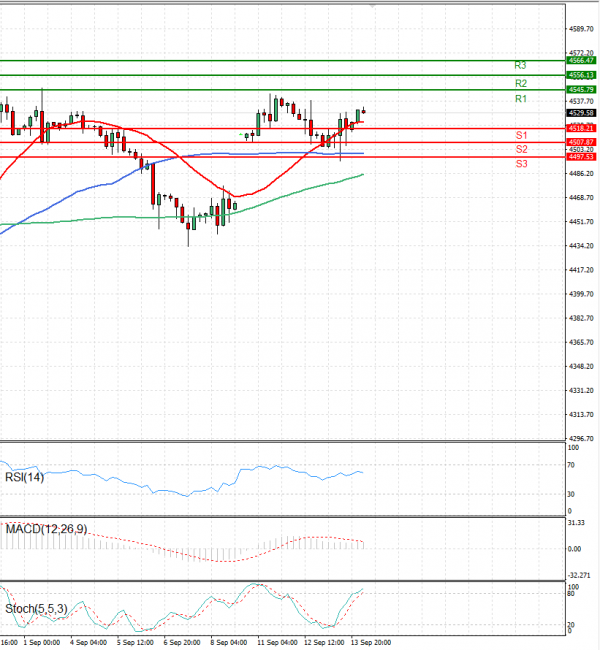This screenshot has width=600, height=650.
Task: Click the 8 Sep 04:00 time label
Action: tap(229, 643)
